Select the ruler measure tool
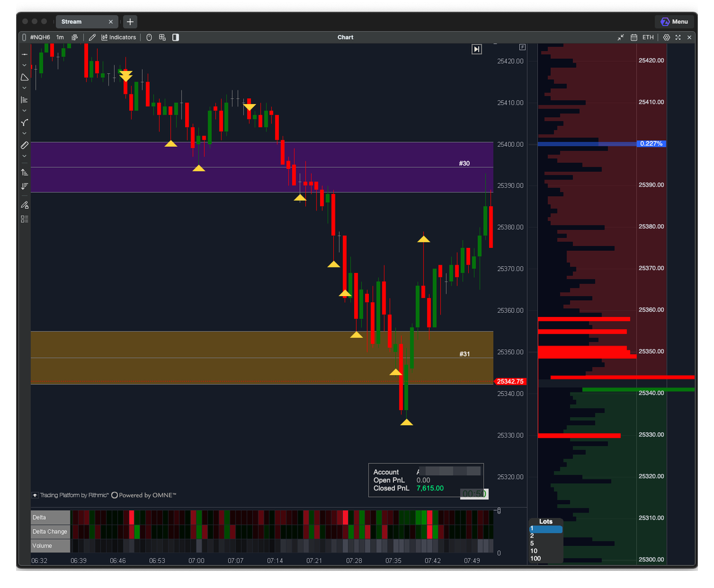Image resolution: width=714 pixels, height=588 pixels. click(x=24, y=145)
